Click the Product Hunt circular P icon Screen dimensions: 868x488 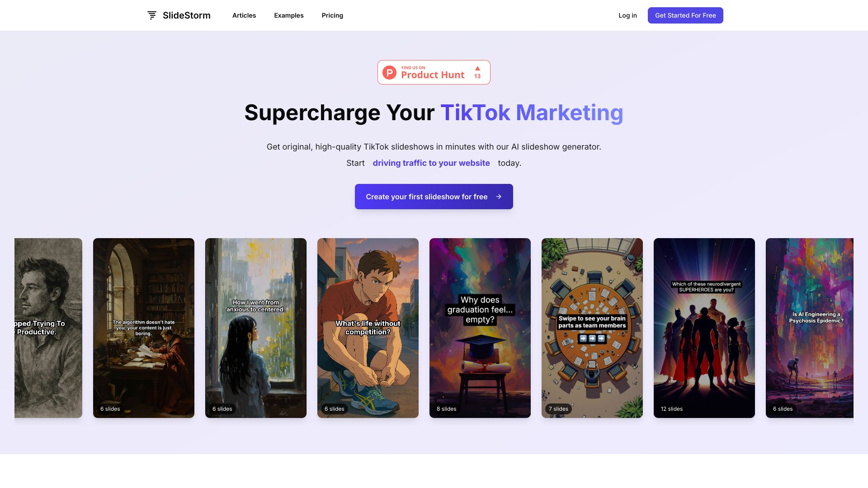pos(389,72)
